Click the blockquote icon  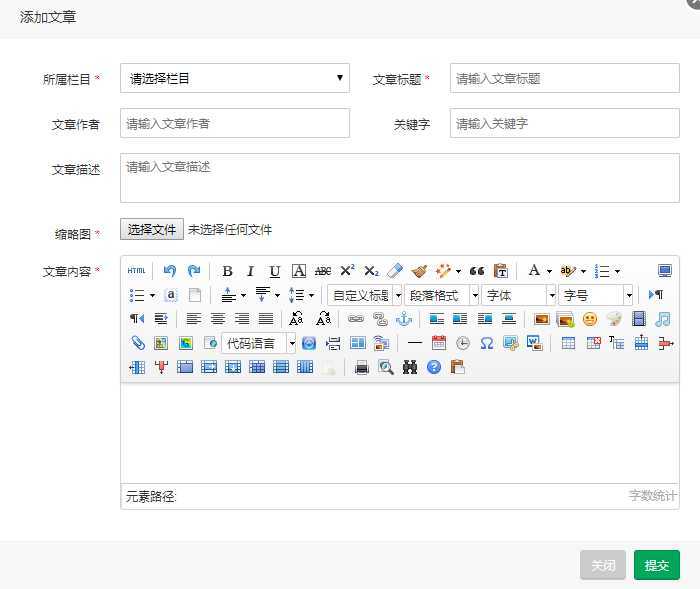[x=477, y=271]
